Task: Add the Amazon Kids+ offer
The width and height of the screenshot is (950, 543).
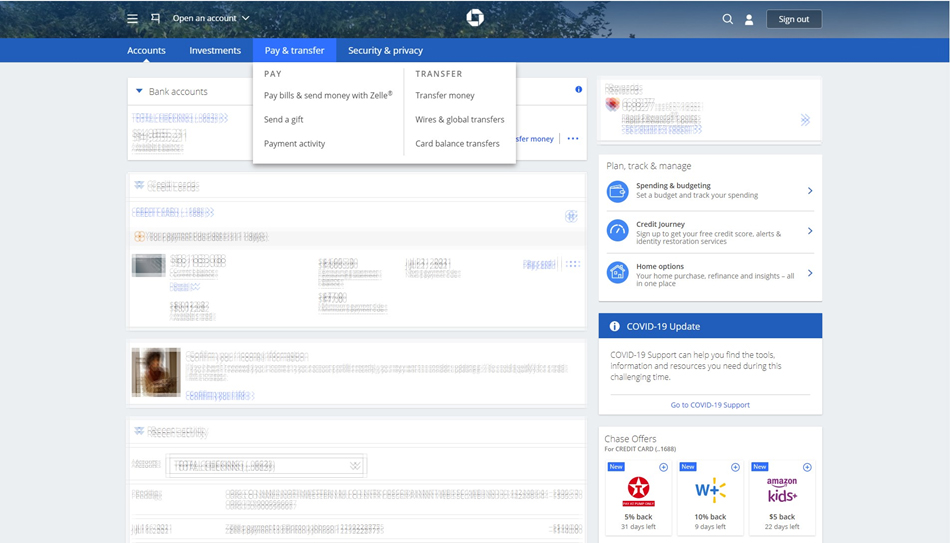Action: pyautogui.click(x=807, y=467)
